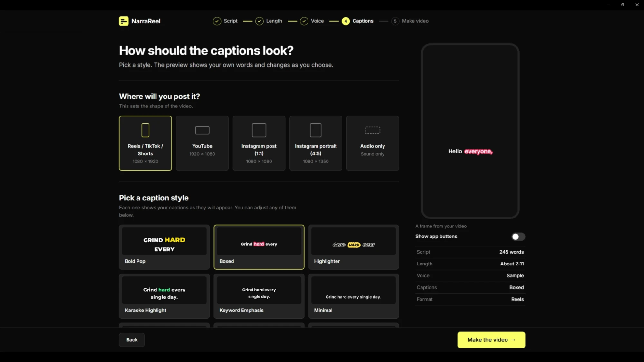The width and height of the screenshot is (644, 362).
Task: Go to the Script step
Action: [225, 21]
